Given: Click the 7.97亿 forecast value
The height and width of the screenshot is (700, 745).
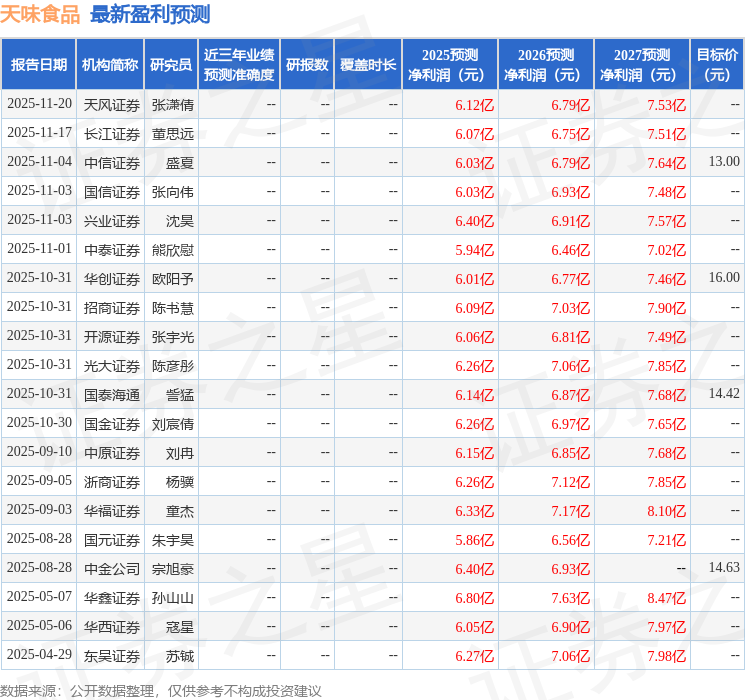Looking at the screenshot, I should pyautogui.click(x=667, y=627).
